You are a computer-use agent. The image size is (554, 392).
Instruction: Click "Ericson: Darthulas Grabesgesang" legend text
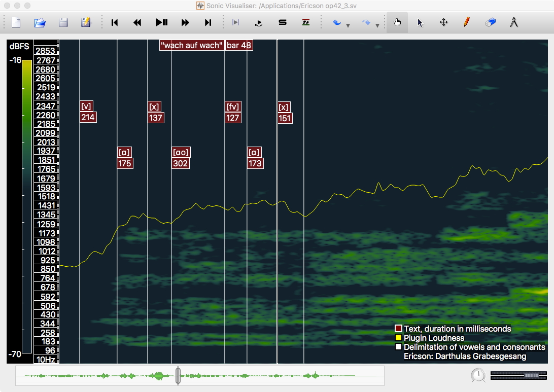(x=465, y=357)
